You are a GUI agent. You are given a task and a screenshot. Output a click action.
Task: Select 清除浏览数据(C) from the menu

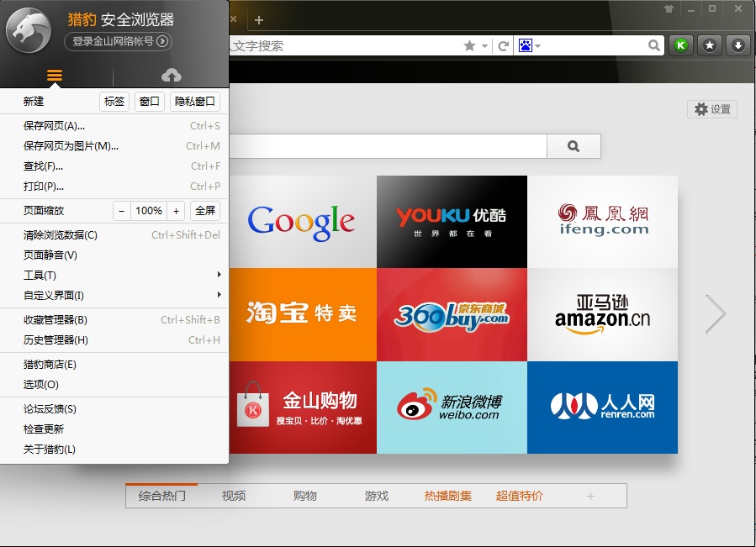click(x=61, y=235)
